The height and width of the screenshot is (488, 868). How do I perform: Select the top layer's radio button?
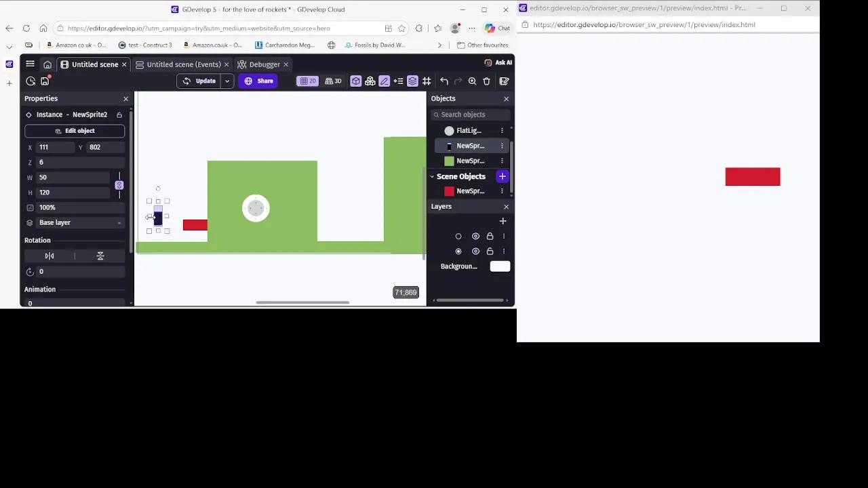pyautogui.click(x=458, y=237)
